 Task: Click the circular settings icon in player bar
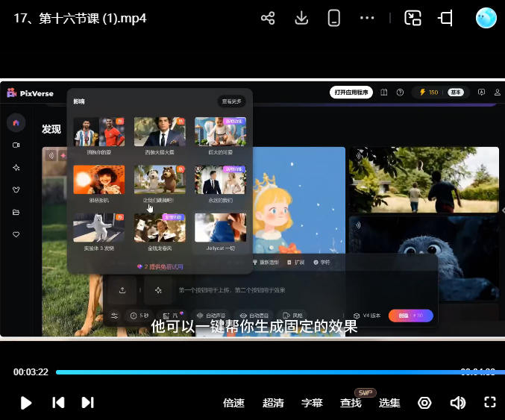pos(424,403)
